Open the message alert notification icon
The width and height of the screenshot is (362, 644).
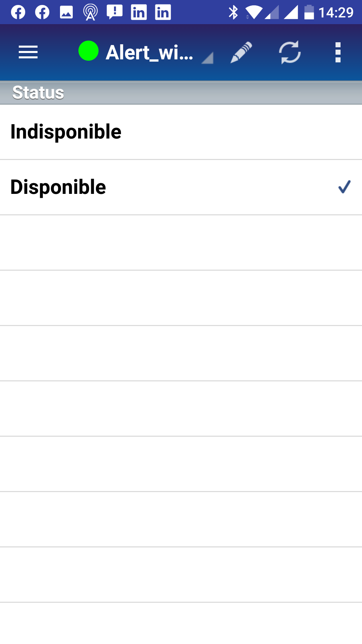click(x=115, y=12)
